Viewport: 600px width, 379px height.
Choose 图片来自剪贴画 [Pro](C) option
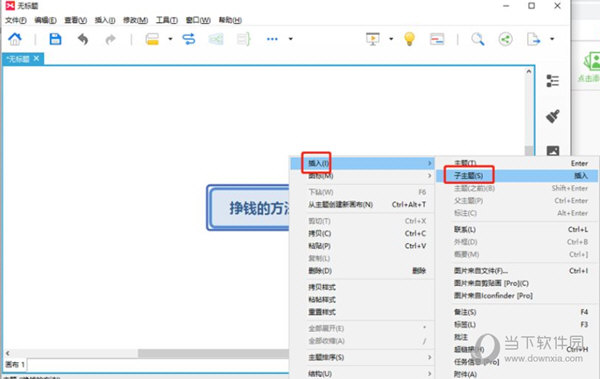tap(517, 283)
